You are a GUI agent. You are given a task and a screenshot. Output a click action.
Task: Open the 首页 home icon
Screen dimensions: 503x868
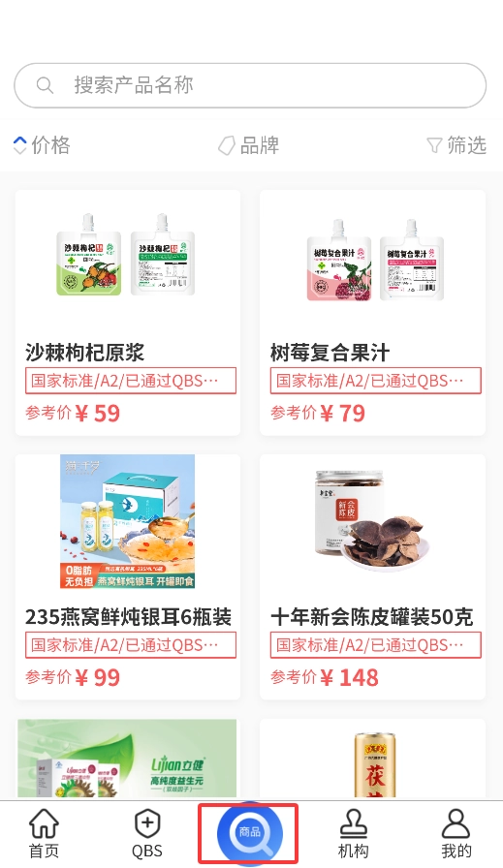tap(44, 823)
